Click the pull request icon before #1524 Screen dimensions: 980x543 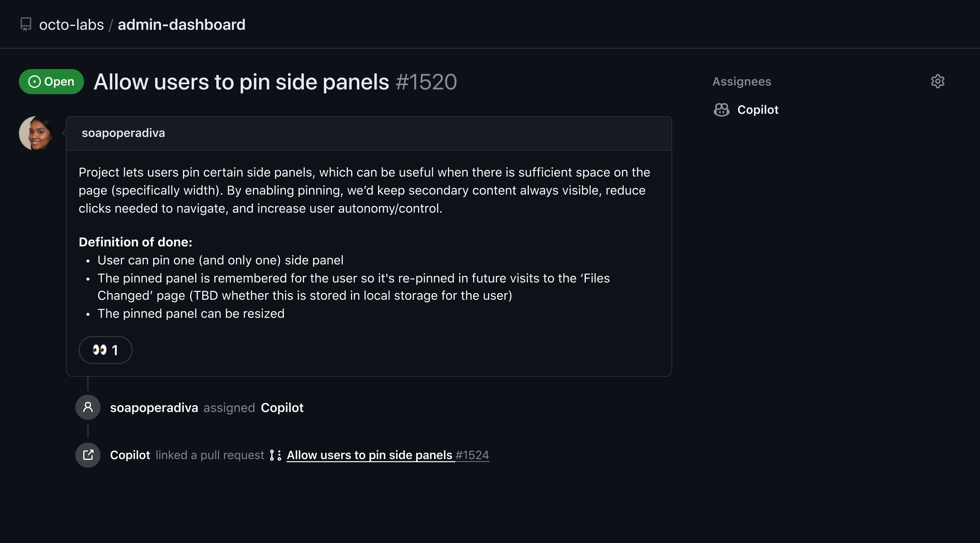coord(275,455)
